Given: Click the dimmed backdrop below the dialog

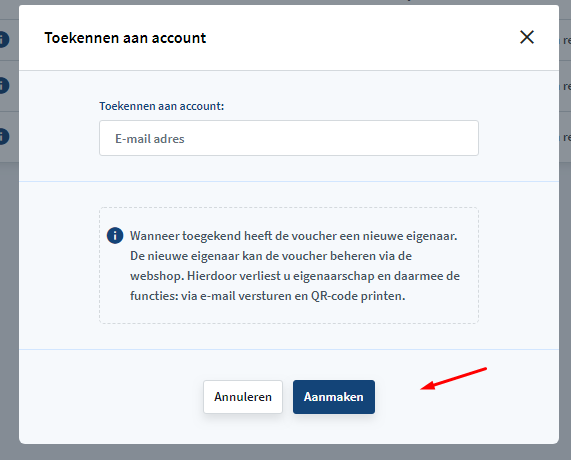Looking at the screenshot, I should click(x=286, y=452).
